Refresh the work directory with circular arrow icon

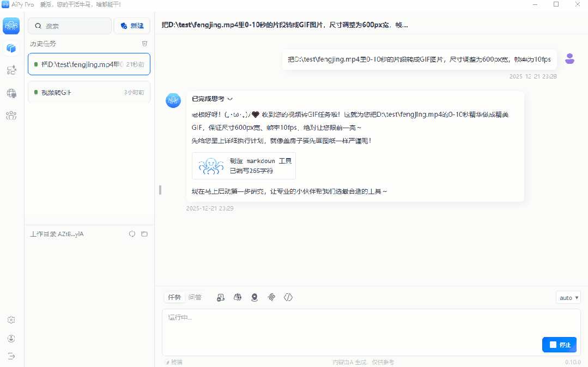pyautogui.click(x=132, y=233)
